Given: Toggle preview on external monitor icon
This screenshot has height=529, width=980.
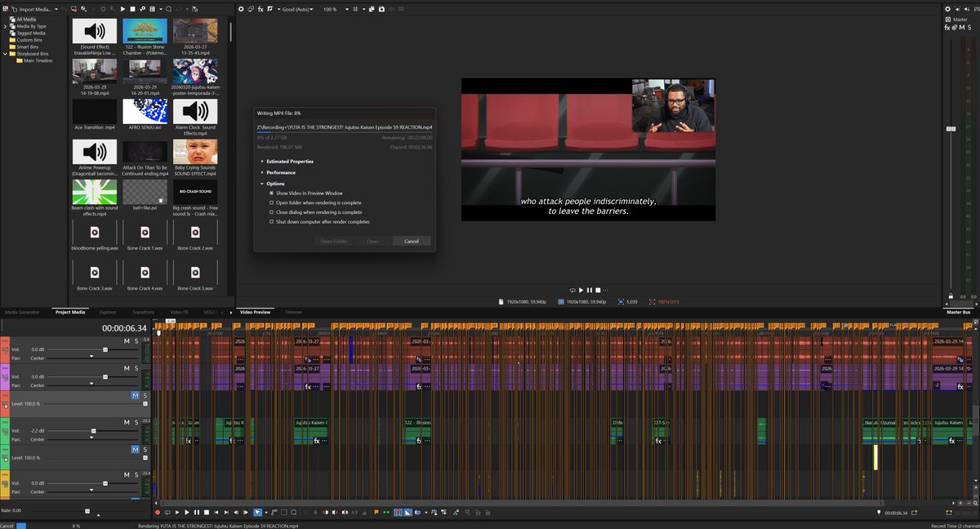Looking at the screenshot, I should tap(251, 9).
